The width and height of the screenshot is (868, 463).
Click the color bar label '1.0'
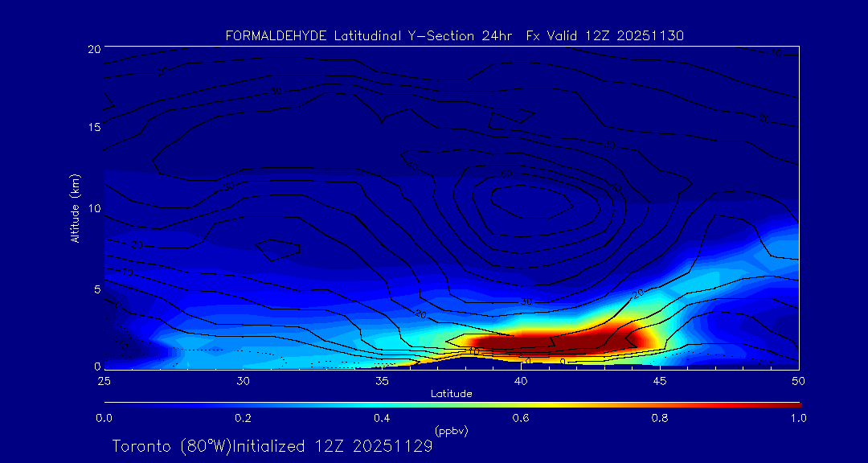pos(798,418)
